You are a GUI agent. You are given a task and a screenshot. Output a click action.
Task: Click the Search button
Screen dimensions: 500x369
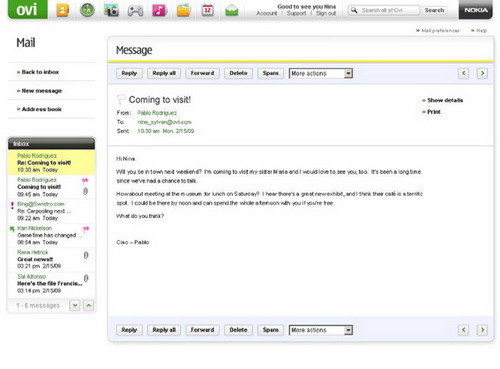point(434,10)
